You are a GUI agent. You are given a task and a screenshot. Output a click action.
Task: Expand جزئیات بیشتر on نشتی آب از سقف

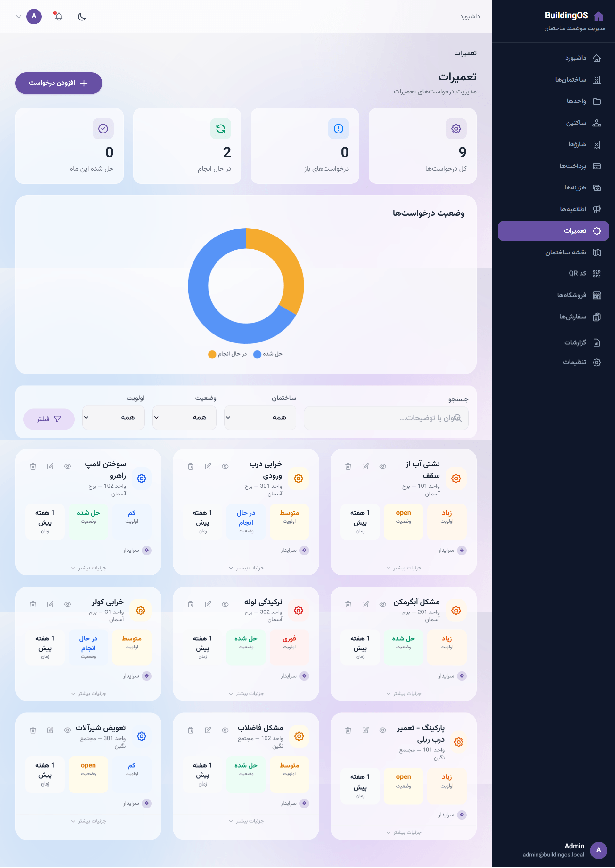404,568
